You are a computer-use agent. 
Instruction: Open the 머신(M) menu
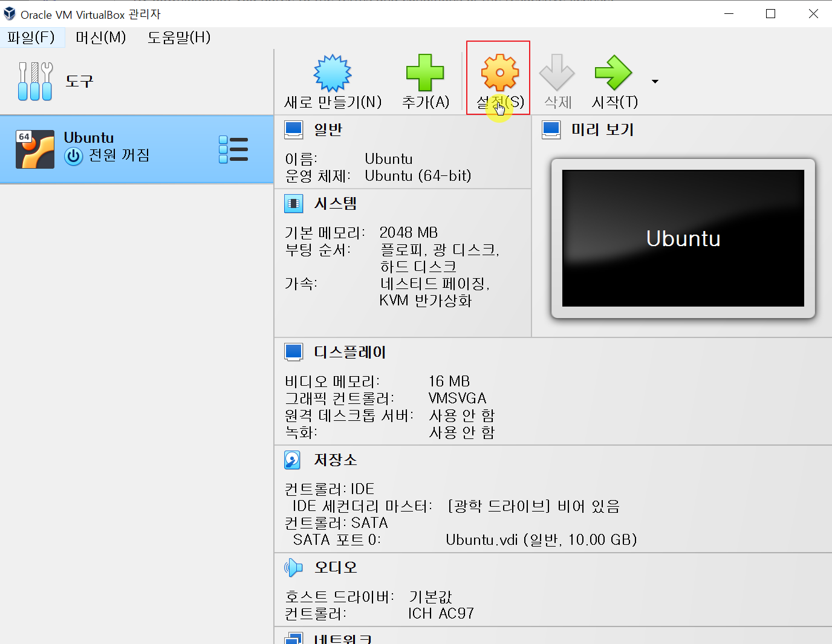(100, 37)
